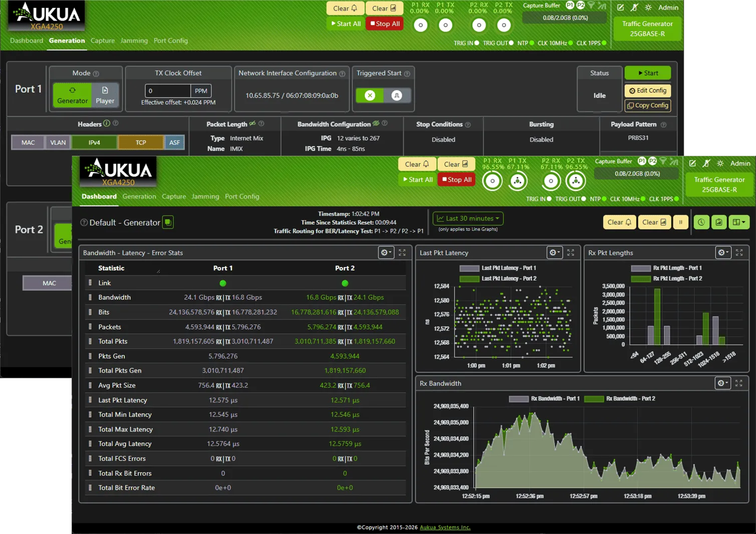This screenshot has height=534, width=756.
Task: Click the brightness theme icon in Generation window header
Action: point(648,8)
